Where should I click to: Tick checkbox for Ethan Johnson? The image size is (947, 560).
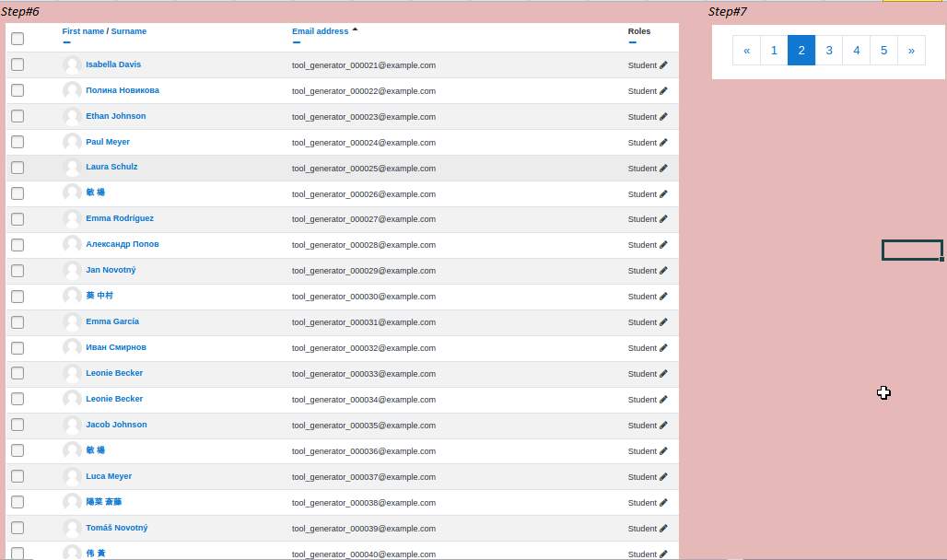(x=18, y=116)
